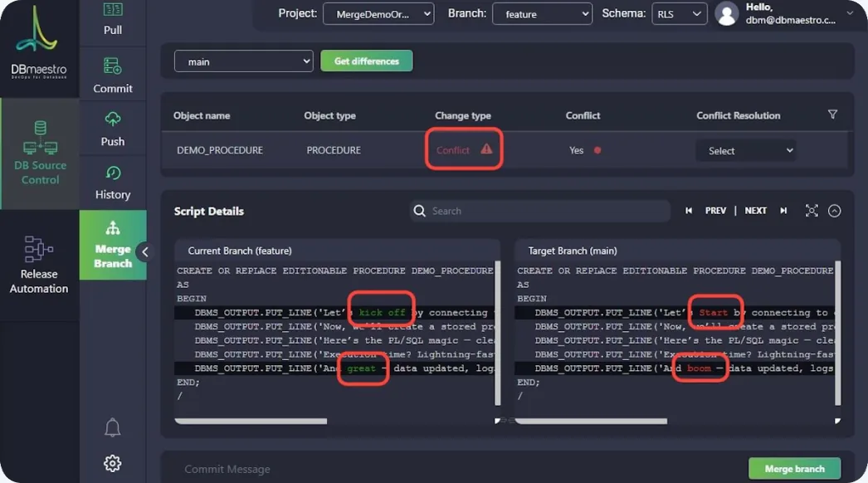Screen dimensions: 868x483
Task: Open the target branch dropdown showing main
Action: 244,61
